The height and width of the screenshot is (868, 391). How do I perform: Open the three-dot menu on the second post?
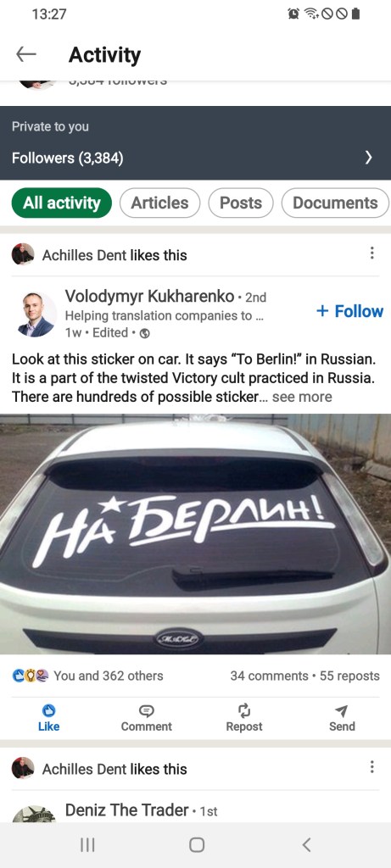pyautogui.click(x=371, y=766)
